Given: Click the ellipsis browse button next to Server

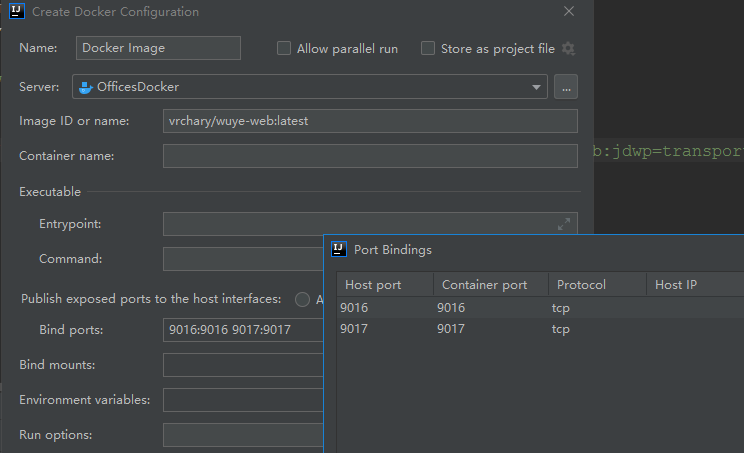Looking at the screenshot, I should pyautogui.click(x=566, y=87).
